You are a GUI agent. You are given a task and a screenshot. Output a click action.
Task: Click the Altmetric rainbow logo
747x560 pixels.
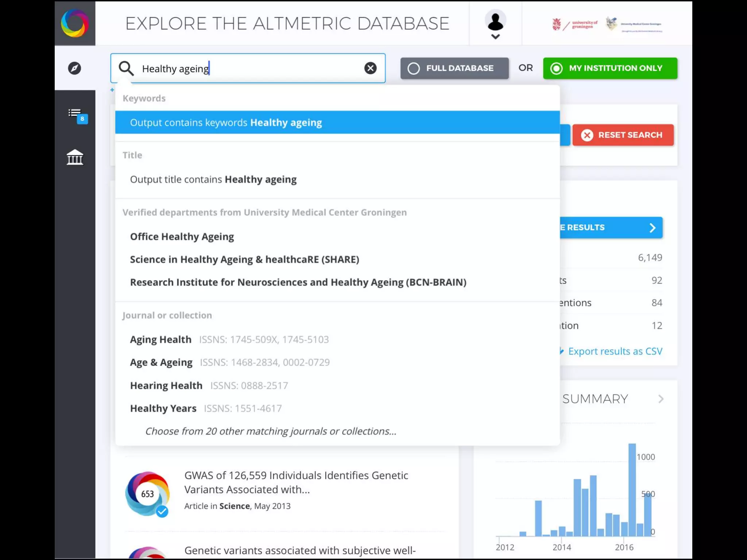75,23
